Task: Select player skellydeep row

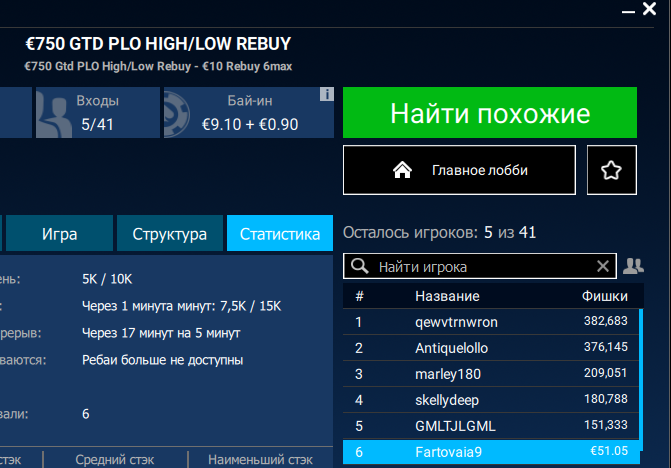Action: pyautogui.click(x=491, y=400)
